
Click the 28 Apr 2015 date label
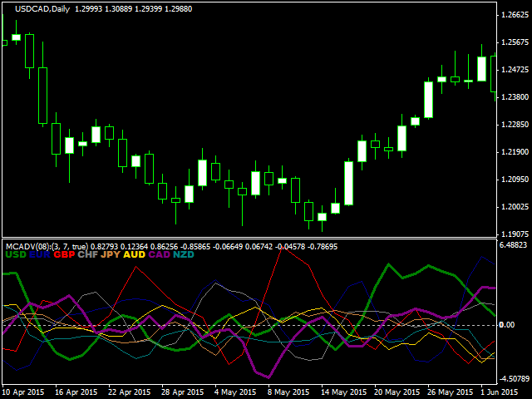tap(183, 392)
